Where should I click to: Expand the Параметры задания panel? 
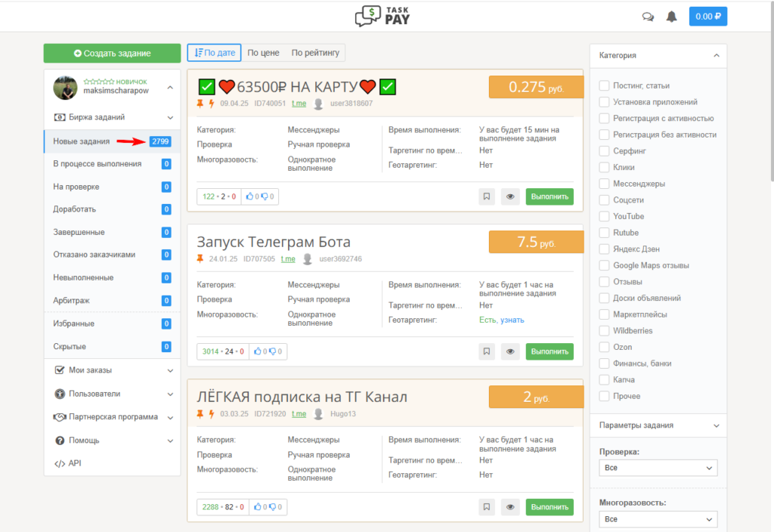tap(658, 425)
